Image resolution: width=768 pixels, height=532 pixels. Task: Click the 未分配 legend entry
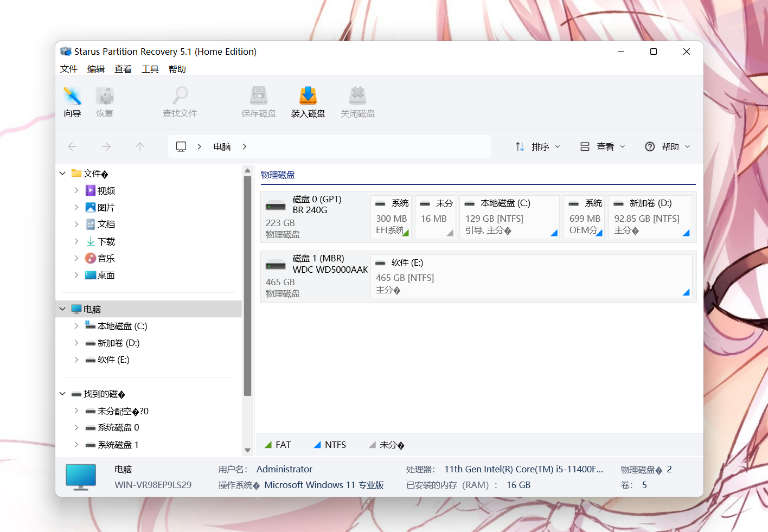tap(387, 445)
